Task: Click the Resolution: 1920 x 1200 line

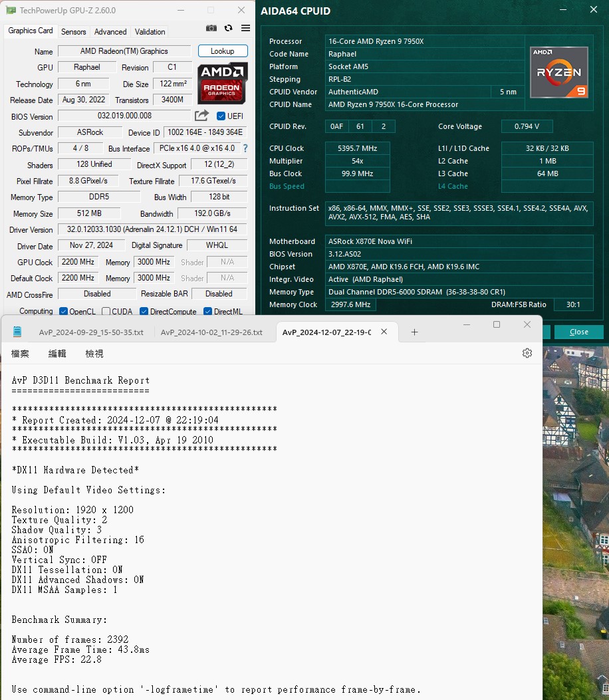Action: click(x=72, y=510)
